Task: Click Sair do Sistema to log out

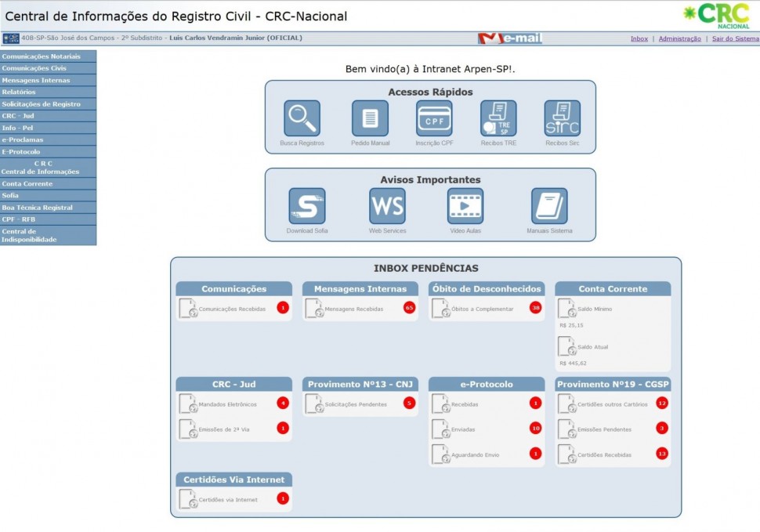Action: [735, 38]
